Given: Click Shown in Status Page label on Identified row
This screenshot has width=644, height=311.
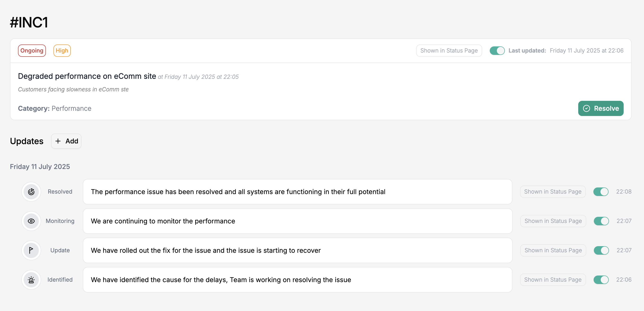Looking at the screenshot, I should coord(553,280).
